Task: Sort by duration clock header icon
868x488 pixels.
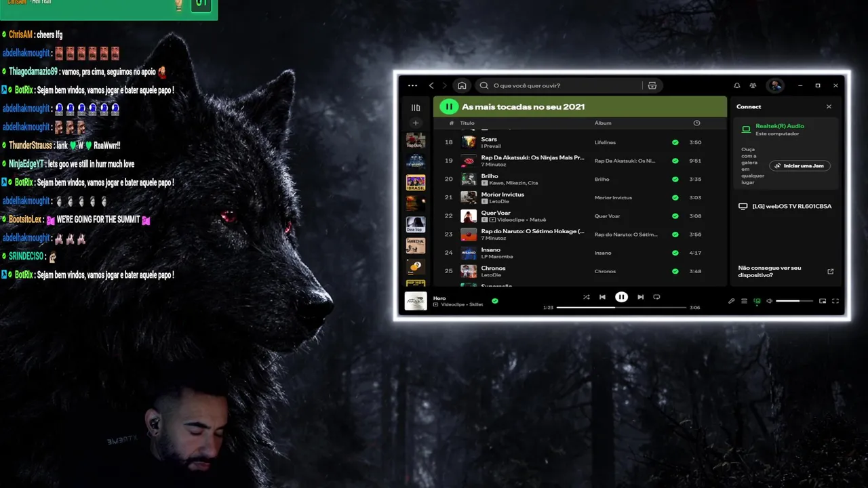Action: click(x=696, y=123)
